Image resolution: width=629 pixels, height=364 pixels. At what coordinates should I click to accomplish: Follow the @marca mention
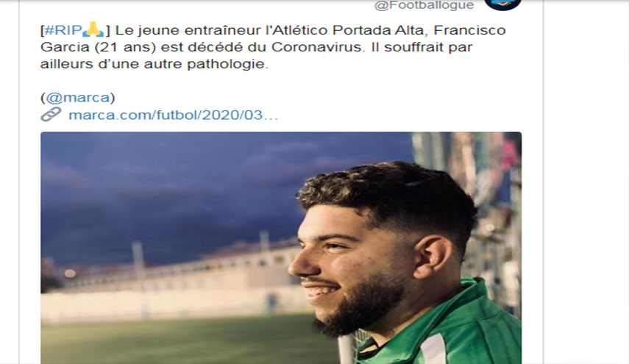pyautogui.click(x=77, y=97)
